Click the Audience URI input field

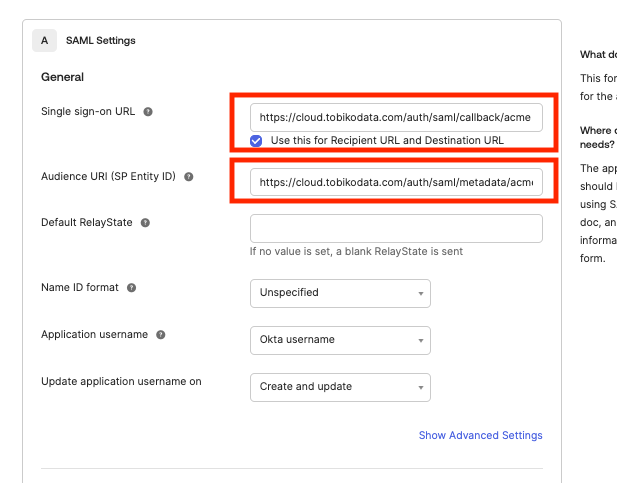396,182
